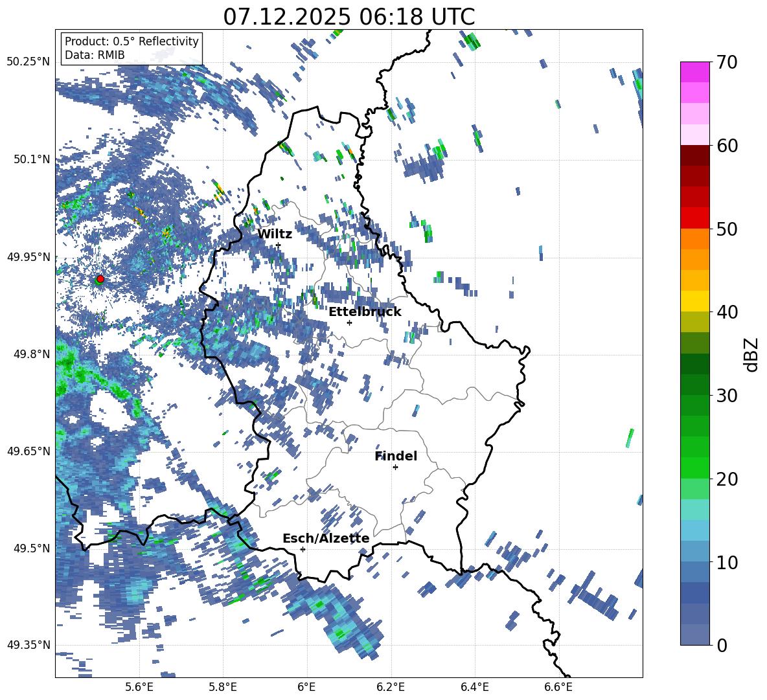The width and height of the screenshot is (767, 700).
Task: Click the dark green colorbar segment near 30
Action: [694, 385]
